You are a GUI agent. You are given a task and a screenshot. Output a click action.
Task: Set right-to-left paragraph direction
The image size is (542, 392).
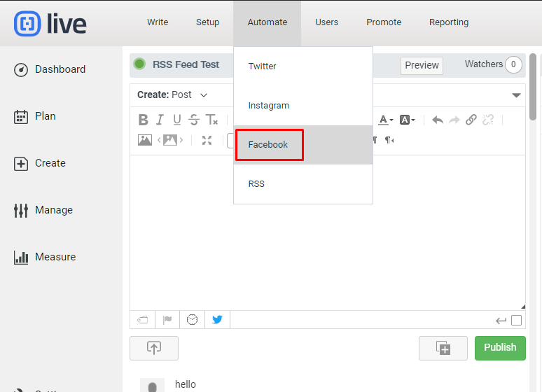pyautogui.click(x=389, y=140)
